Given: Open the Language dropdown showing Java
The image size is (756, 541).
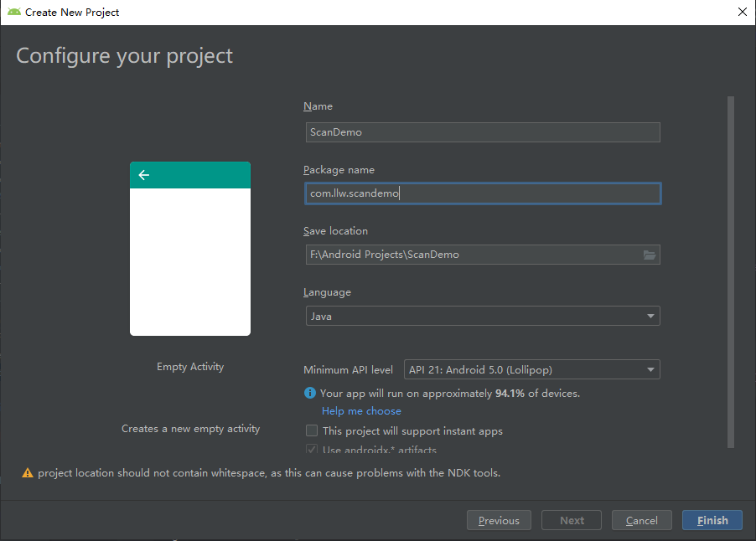Looking at the screenshot, I should tap(483, 316).
